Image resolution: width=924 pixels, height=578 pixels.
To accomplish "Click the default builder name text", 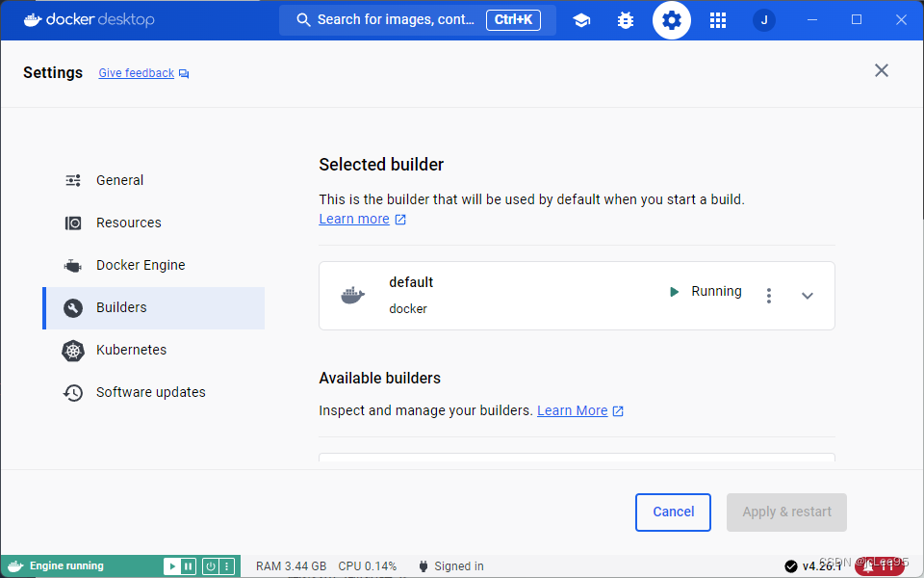I will [x=411, y=282].
